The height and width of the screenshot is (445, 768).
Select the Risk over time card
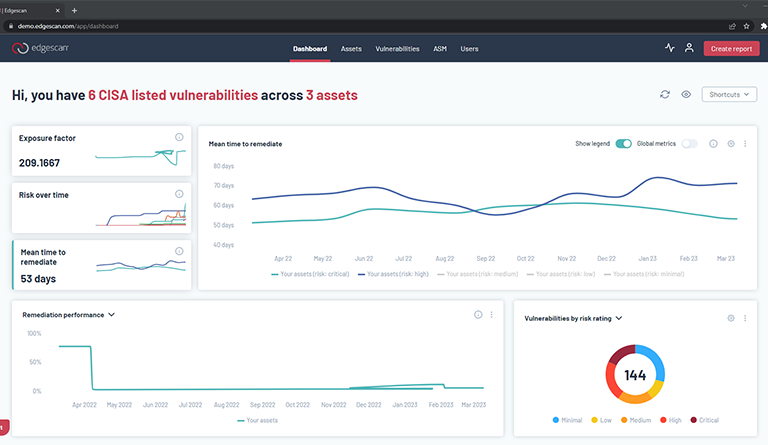101,208
